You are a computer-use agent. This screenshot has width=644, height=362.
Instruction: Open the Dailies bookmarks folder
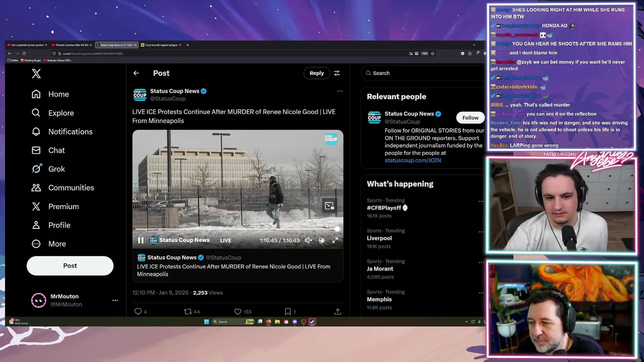13,60
